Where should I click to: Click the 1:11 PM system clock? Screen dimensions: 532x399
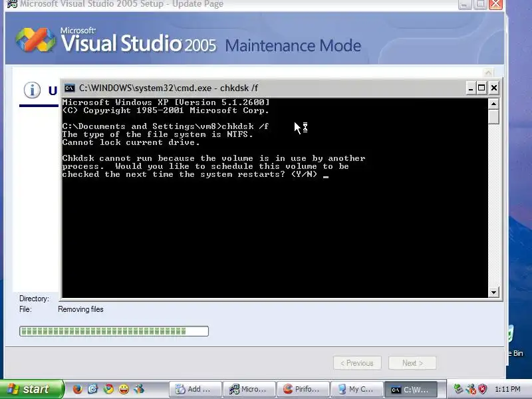coord(507,389)
